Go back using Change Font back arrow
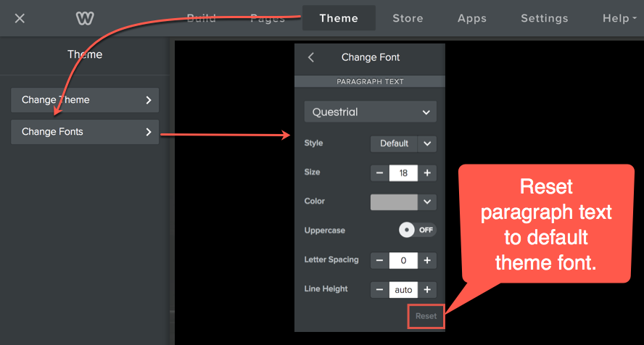The image size is (644, 345). pyautogui.click(x=311, y=57)
